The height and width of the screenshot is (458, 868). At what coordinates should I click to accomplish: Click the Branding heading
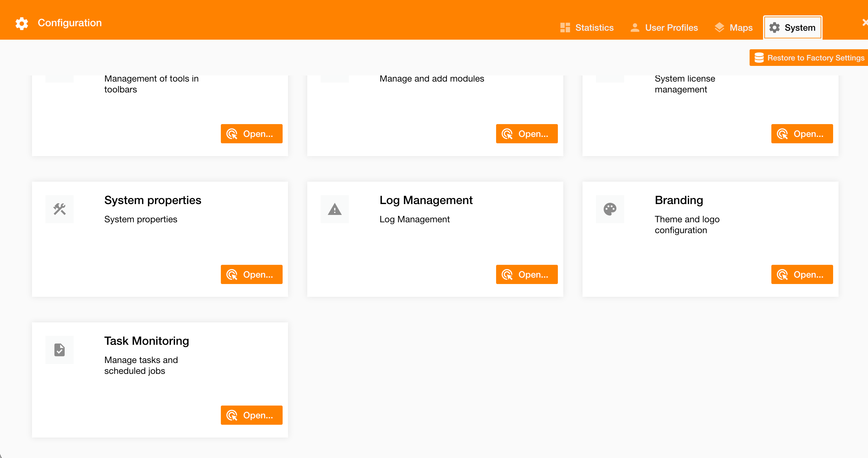coord(679,200)
